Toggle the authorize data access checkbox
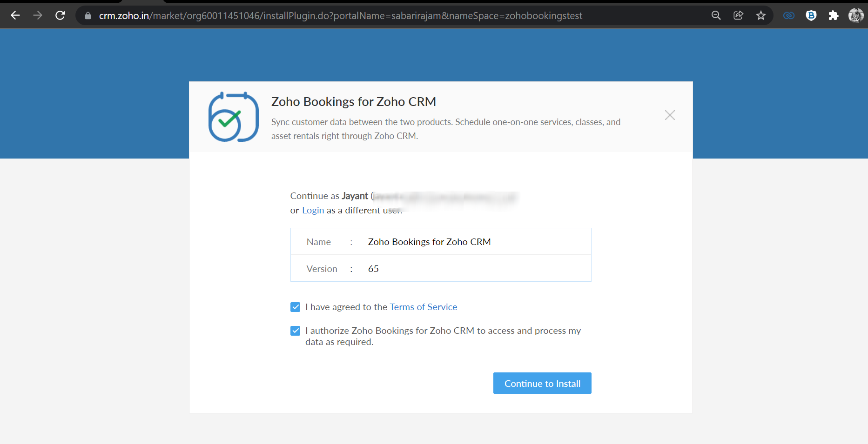 (x=295, y=331)
